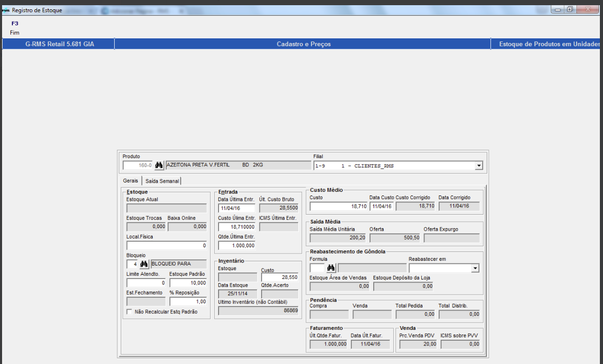
Task: Open product search binoculars beside Produto field
Action: tap(159, 165)
